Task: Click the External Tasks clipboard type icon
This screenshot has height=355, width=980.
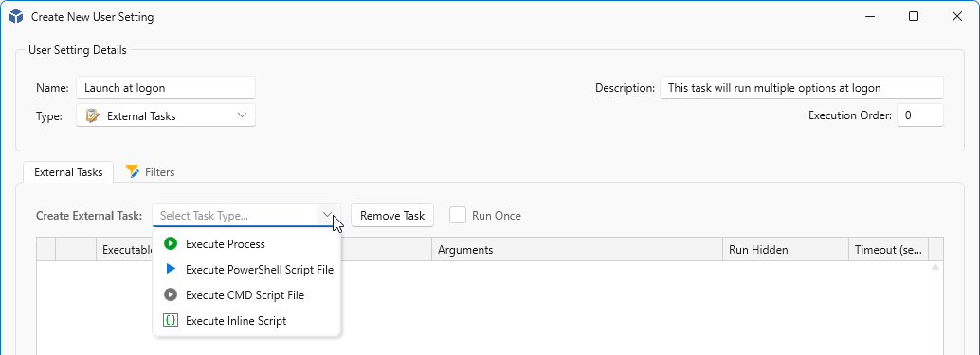Action: click(93, 115)
